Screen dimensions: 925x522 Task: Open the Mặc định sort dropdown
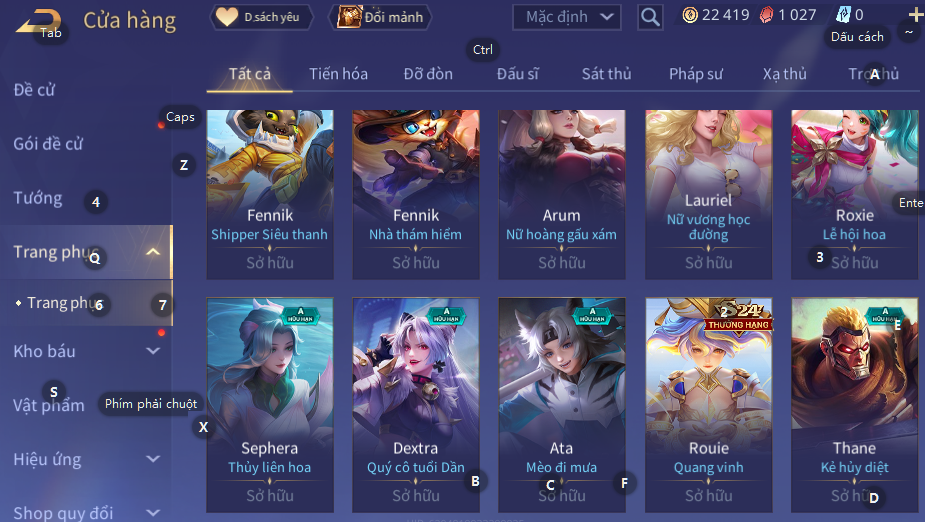567,17
